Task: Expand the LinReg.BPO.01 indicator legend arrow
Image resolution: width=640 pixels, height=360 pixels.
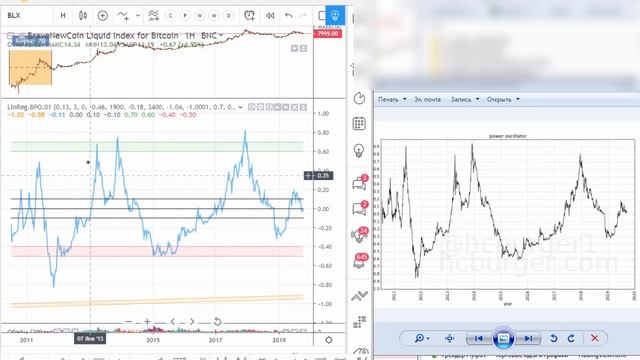Action: [240, 107]
